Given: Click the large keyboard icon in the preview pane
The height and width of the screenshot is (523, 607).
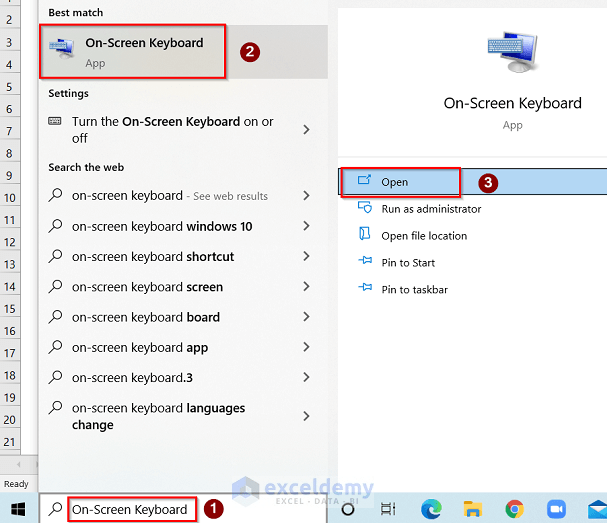Looking at the screenshot, I should pos(512,52).
